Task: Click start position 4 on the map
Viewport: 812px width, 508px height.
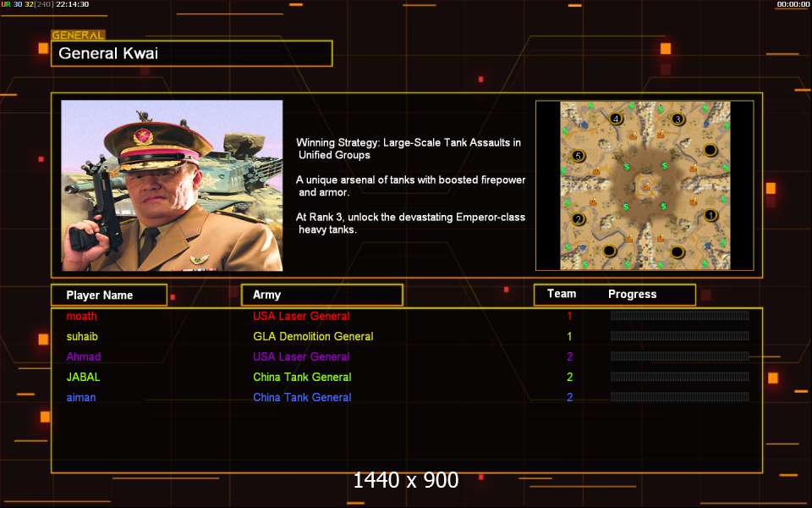Action: (616, 119)
